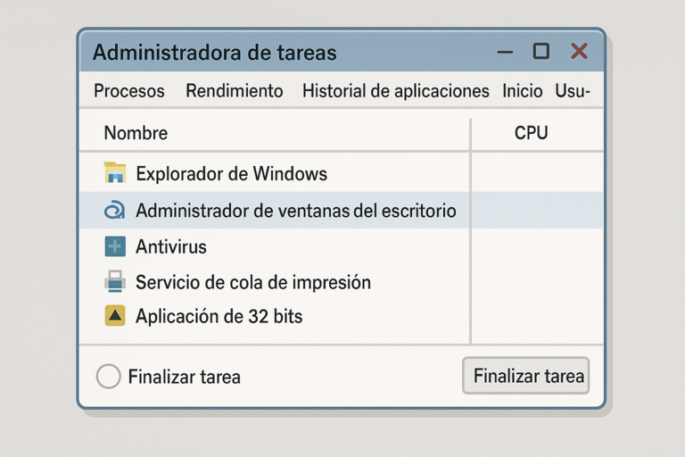Sort processes by CPU column
The width and height of the screenshot is (685, 457).
pos(531,133)
